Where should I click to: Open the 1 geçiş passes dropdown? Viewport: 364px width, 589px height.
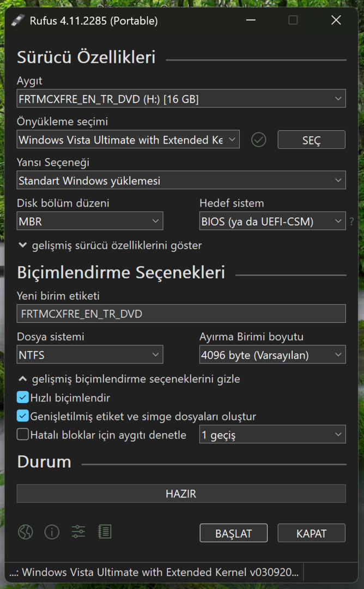[x=272, y=434]
